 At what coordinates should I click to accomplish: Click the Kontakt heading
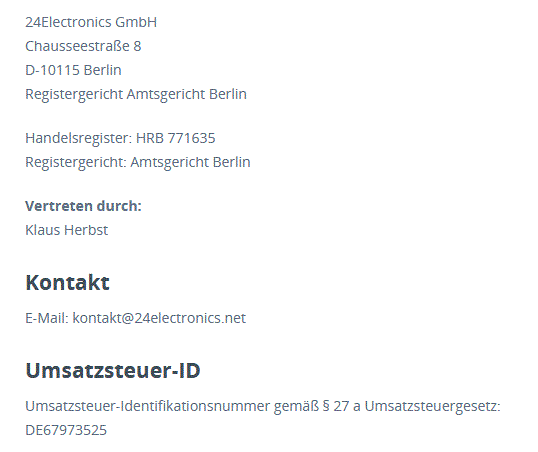pos(68,282)
